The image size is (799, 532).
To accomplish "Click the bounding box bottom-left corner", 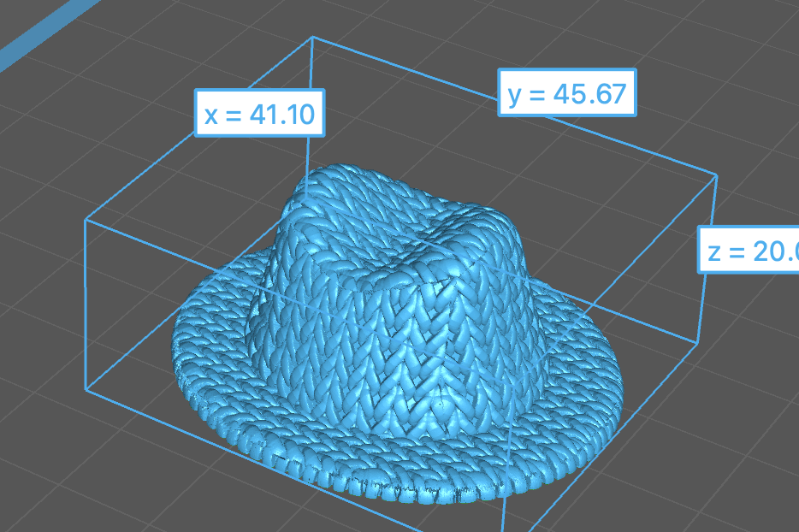I will tap(86, 390).
